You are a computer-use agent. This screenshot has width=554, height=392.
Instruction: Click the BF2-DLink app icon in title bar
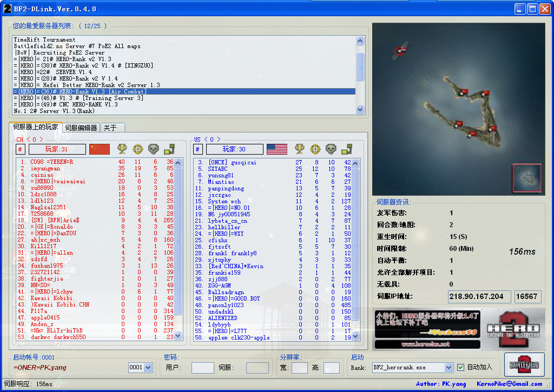[8, 9]
